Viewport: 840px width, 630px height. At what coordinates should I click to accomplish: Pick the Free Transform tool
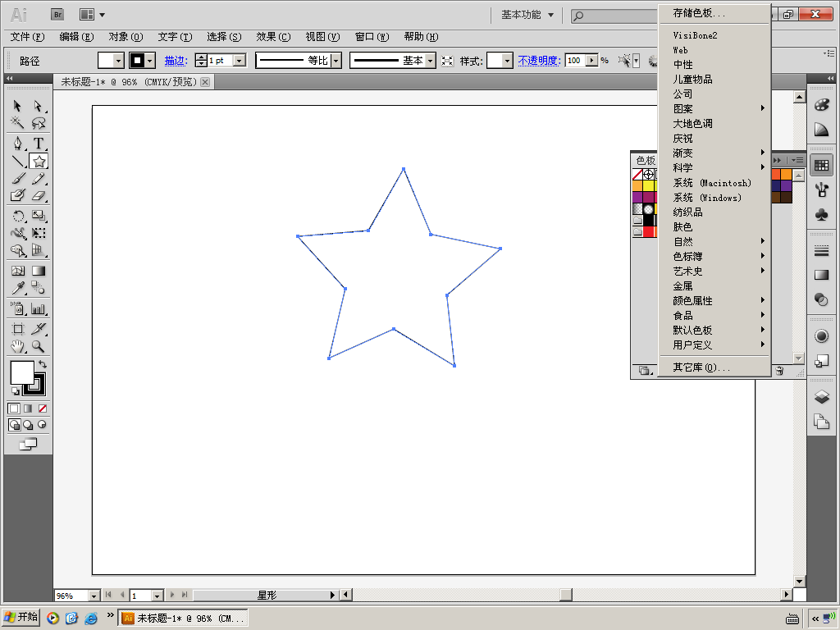point(38,233)
